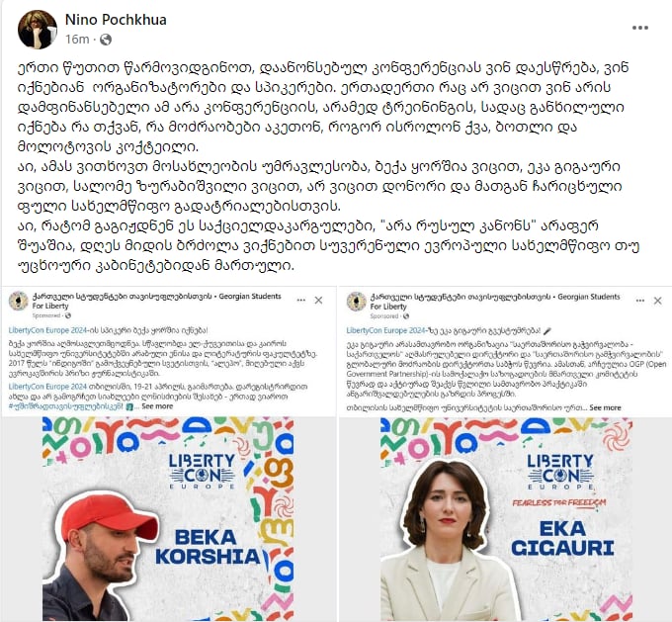Open the Eka Gigauri speaker image
The height and width of the screenshot is (622, 672).
[506, 519]
